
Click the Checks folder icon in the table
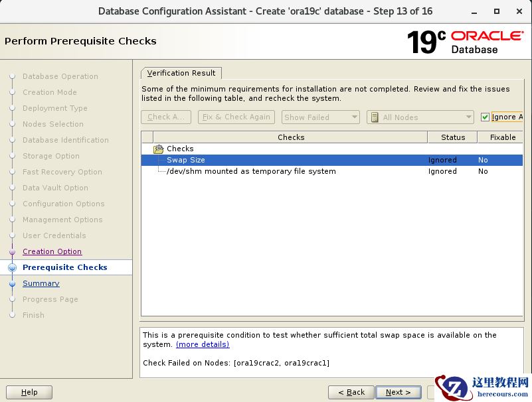pos(159,149)
